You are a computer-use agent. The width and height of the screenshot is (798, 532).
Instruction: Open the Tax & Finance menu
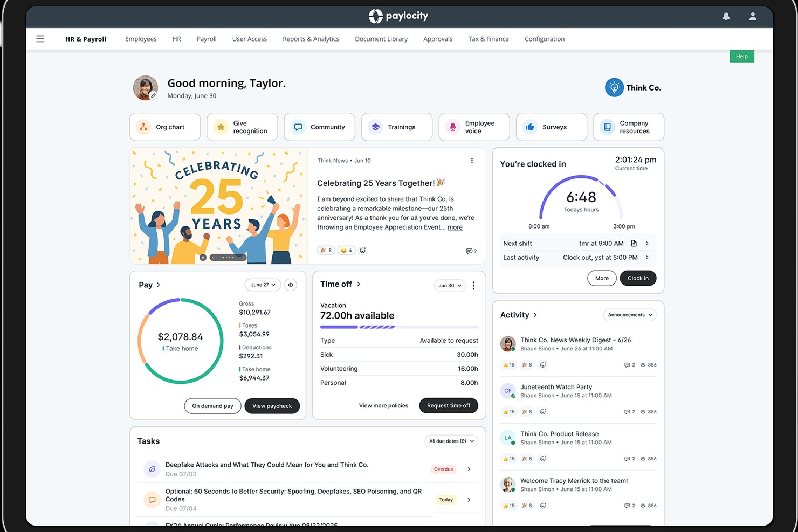(x=488, y=38)
